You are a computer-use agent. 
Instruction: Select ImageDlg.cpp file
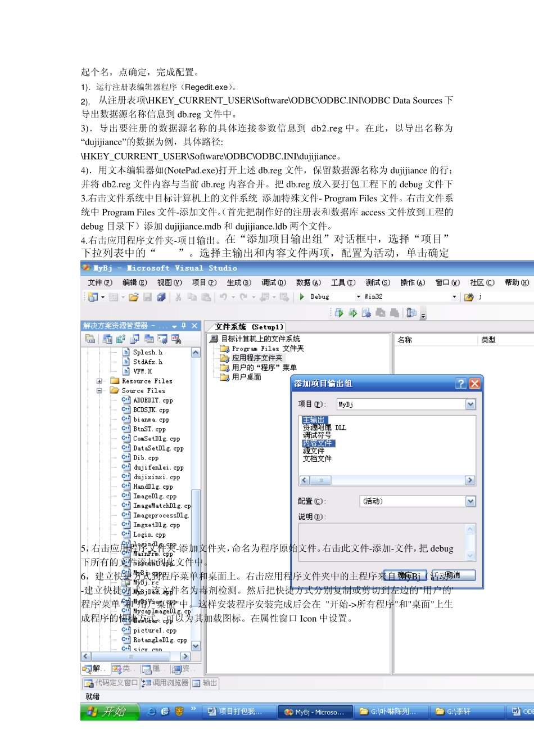coord(155,496)
